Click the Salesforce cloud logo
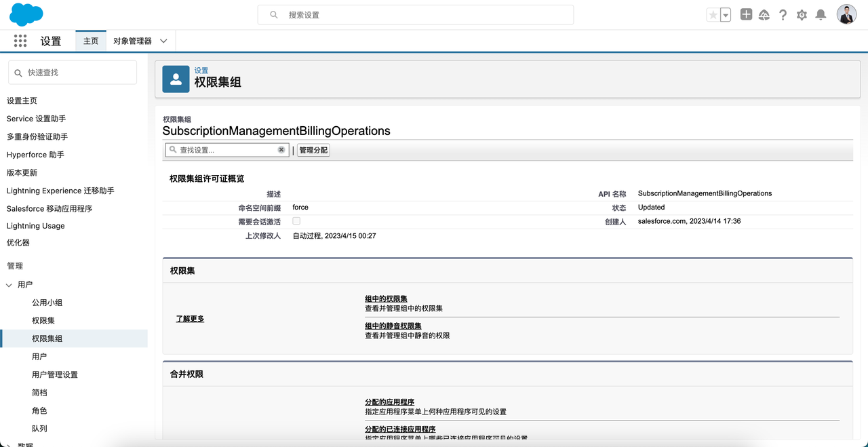Viewport: 868px width, 447px height. [26, 14]
